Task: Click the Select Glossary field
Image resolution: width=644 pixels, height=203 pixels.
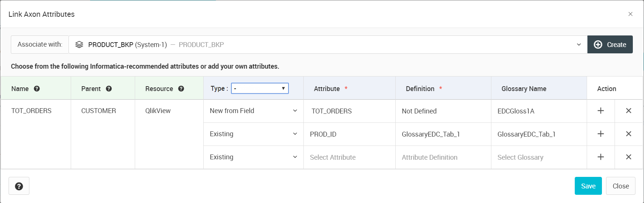Action: tap(539, 157)
